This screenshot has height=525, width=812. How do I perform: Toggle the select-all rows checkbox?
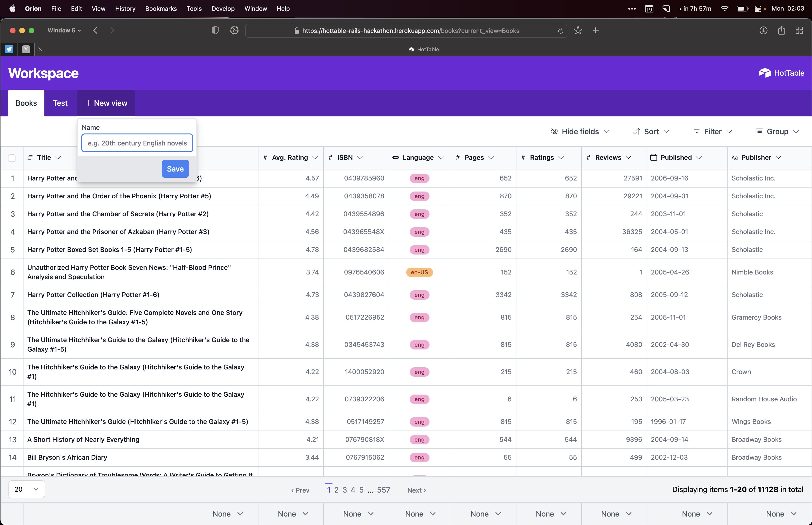(x=12, y=158)
